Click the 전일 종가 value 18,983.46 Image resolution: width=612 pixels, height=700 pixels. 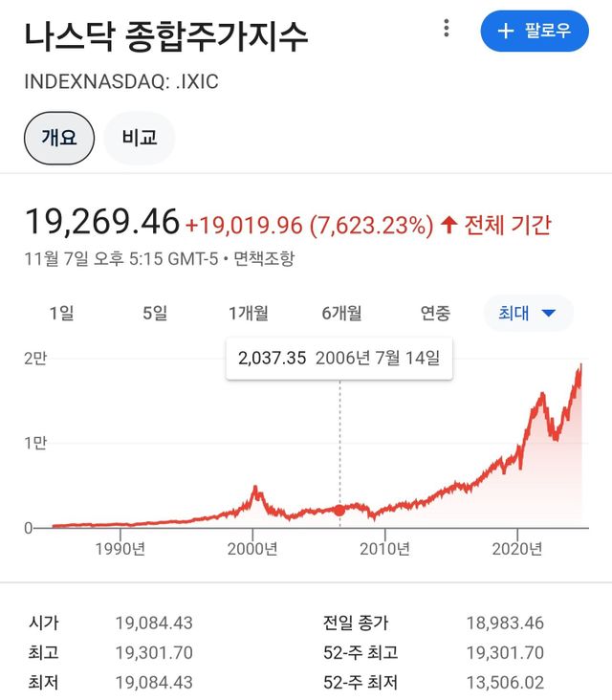pyautogui.click(x=505, y=623)
